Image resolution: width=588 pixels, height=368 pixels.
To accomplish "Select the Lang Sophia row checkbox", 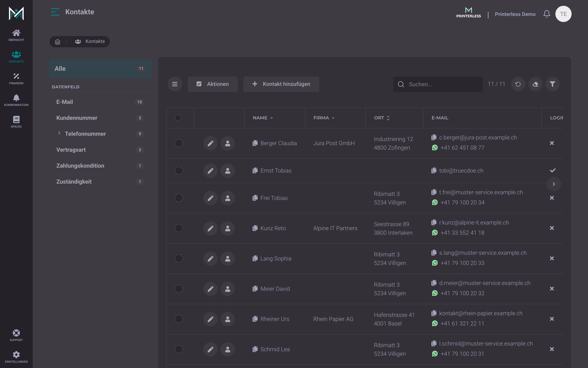I will (179, 258).
